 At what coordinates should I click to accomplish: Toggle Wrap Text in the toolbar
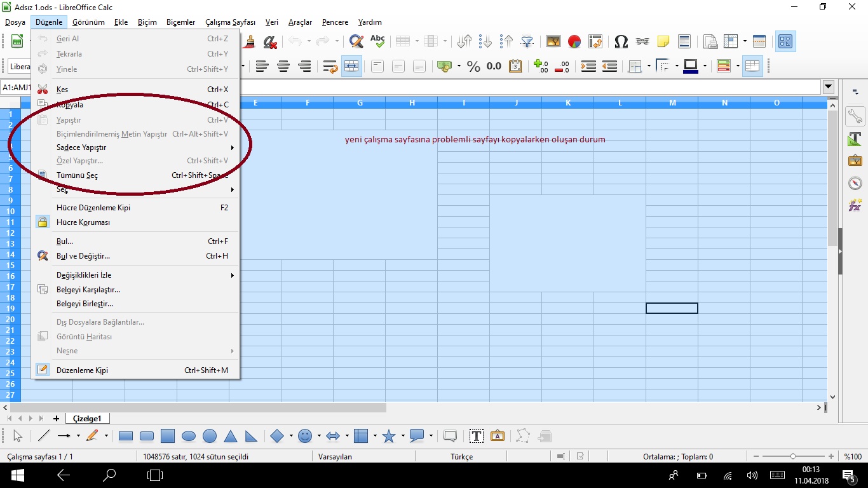[330, 66]
